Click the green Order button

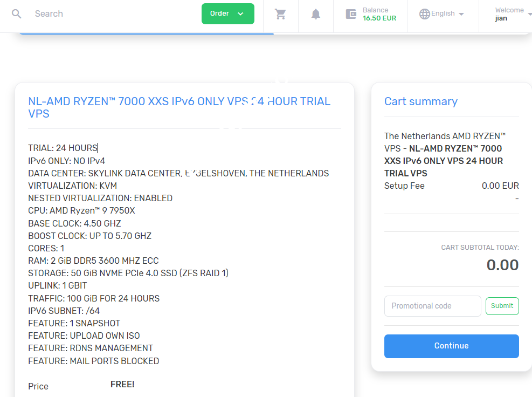click(x=221, y=13)
